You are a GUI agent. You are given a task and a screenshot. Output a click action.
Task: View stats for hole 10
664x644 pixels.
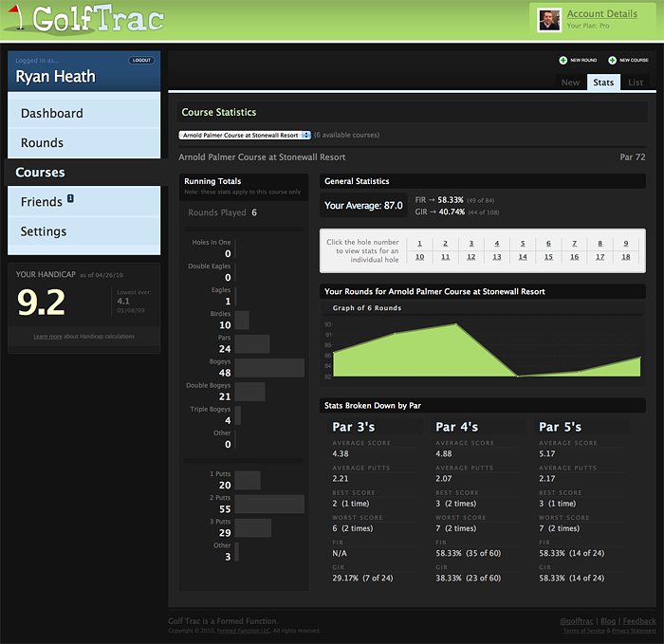(419, 257)
